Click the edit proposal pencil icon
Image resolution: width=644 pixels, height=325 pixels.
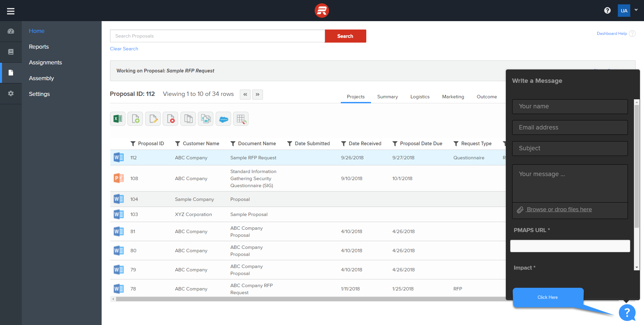coord(153,119)
